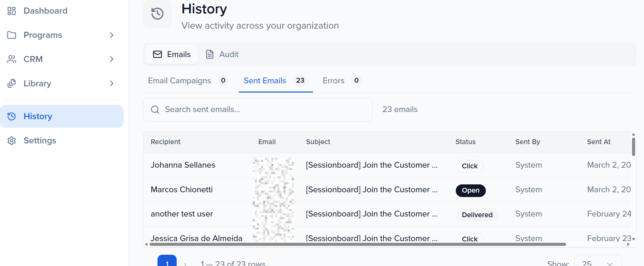The image size is (644, 266).
Task: Expand the Library submenu chevron
Action: point(111,83)
